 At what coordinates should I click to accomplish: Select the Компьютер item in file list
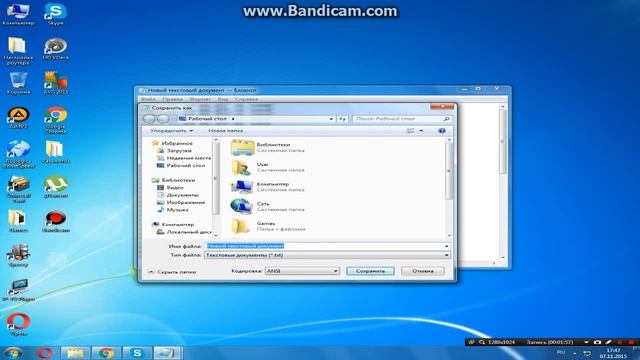click(x=268, y=187)
